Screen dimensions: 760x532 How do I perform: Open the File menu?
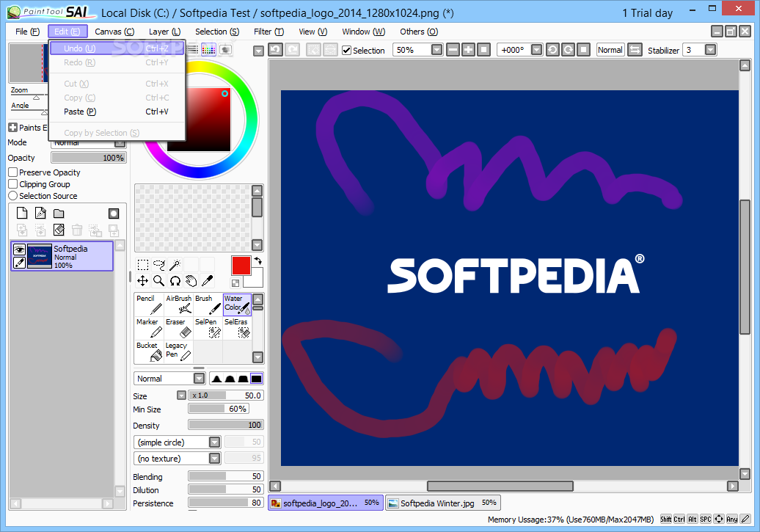[28, 32]
